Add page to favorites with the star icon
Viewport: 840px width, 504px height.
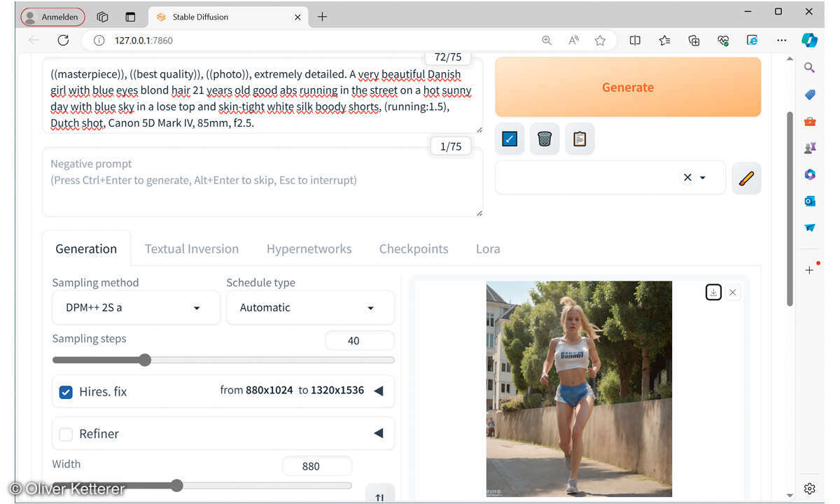(600, 41)
